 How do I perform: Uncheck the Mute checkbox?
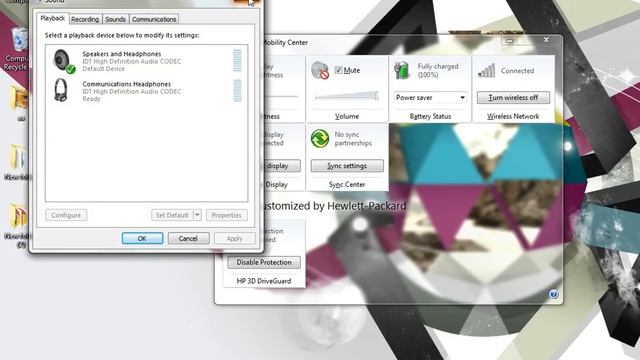338,70
